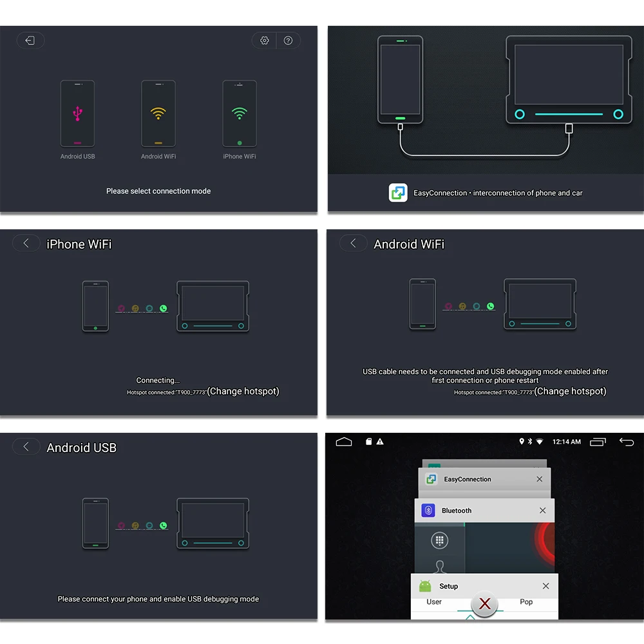Click Change hotspot on iPhone WiFi screen
The height and width of the screenshot is (644, 644).
[243, 391]
